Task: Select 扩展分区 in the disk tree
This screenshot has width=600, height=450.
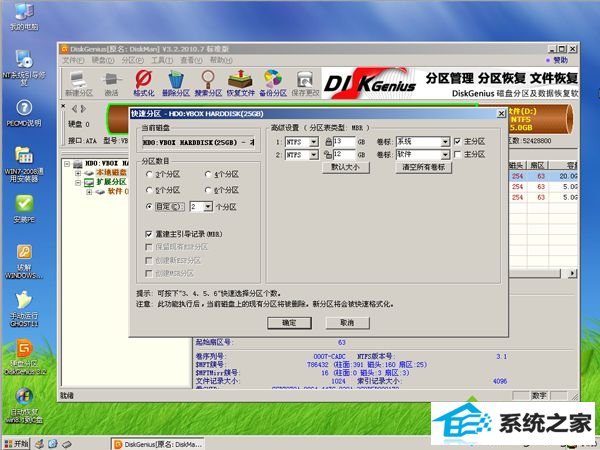Action: click(111, 182)
